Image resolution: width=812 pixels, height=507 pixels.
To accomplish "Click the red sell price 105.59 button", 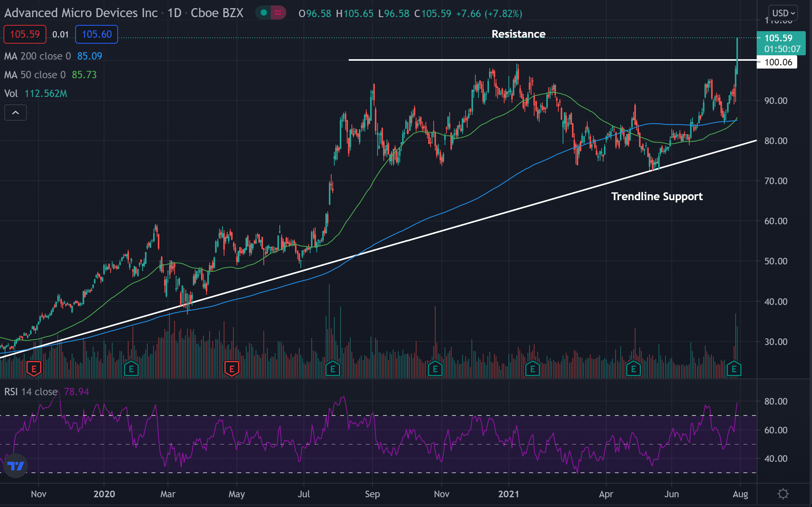I will click(25, 34).
